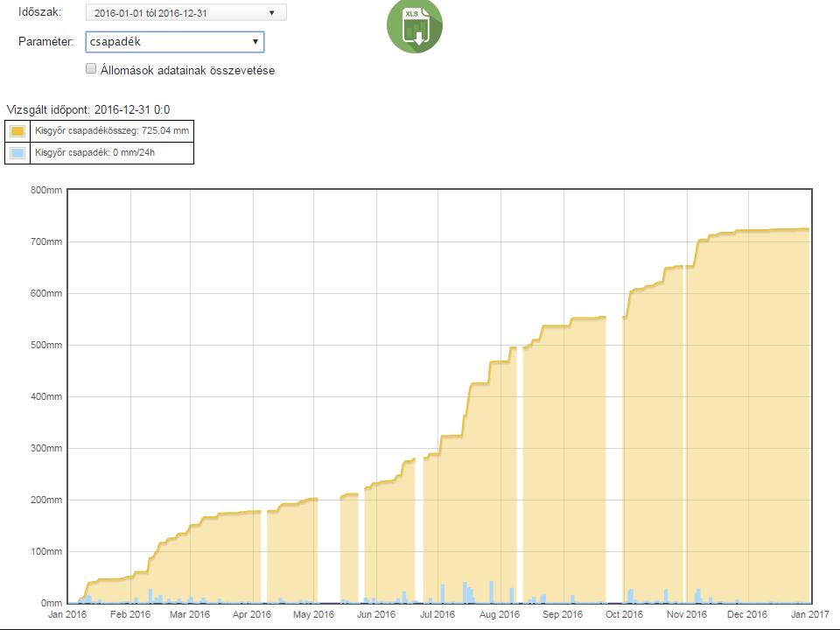Image resolution: width=840 pixels, height=630 pixels.
Task: Click the Oct 2016 axis label
Action: pyautogui.click(x=624, y=614)
